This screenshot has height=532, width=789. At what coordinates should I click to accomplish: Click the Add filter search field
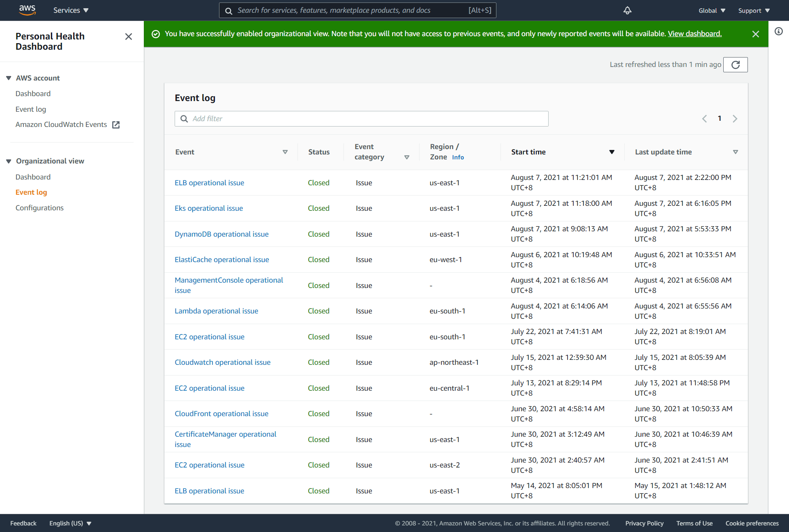click(x=362, y=119)
